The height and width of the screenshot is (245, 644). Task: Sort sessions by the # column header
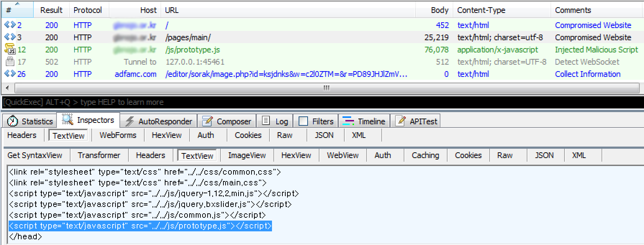[x=17, y=10]
